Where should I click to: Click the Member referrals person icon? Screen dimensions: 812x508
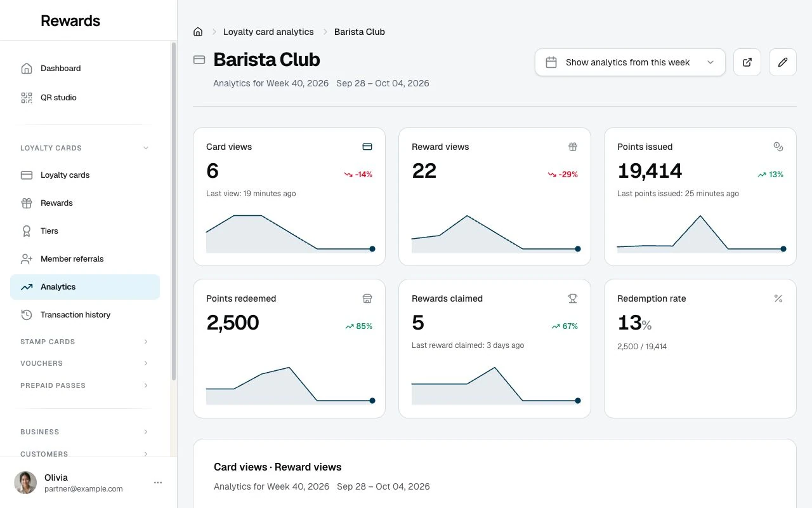click(27, 259)
